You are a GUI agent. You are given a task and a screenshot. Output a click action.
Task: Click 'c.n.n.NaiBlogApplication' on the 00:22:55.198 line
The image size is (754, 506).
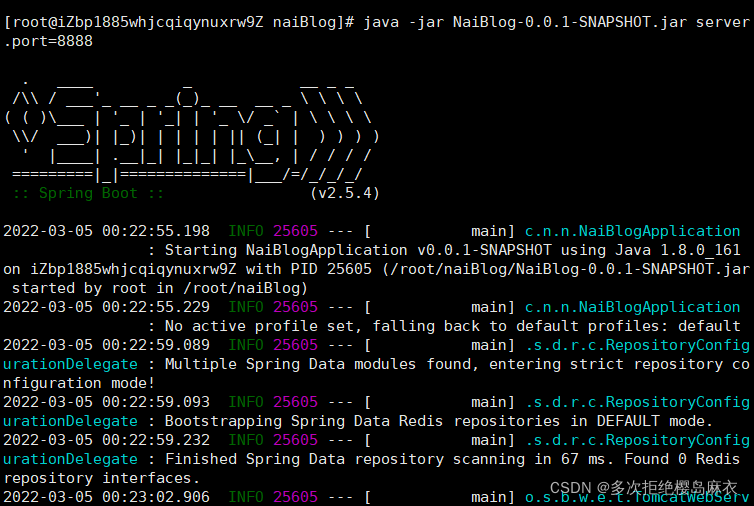pyautogui.click(x=632, y=231)
